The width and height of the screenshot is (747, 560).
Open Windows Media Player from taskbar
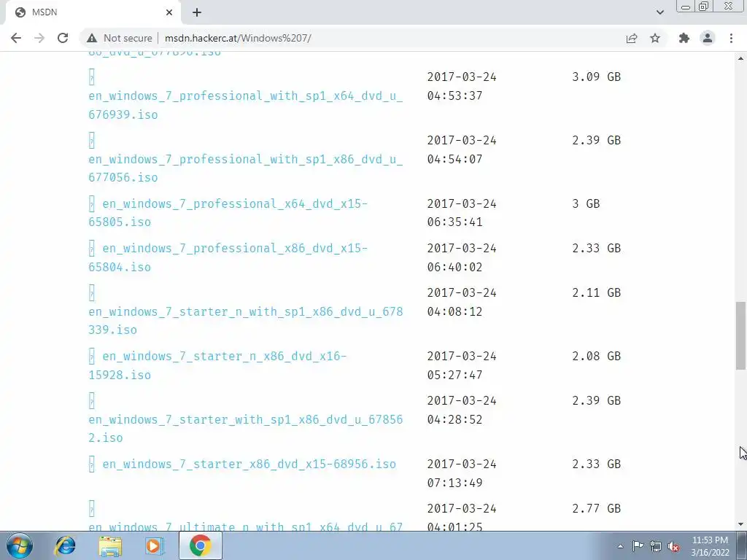pyautogui.click(x=155, y=545)
